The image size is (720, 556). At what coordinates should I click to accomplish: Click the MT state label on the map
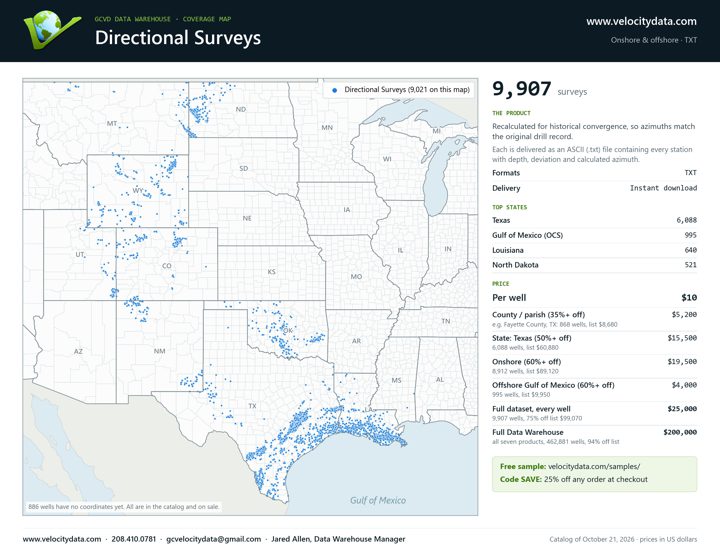pos(112,124)
